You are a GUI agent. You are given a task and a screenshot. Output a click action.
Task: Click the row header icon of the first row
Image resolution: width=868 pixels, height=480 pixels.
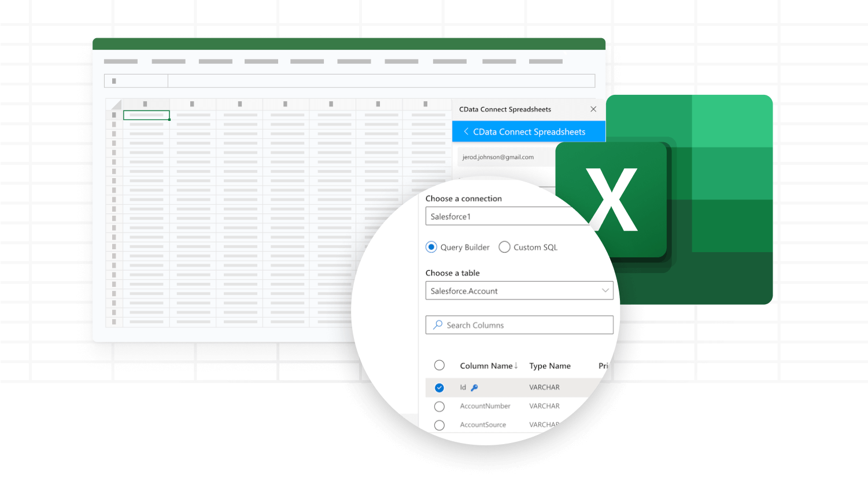pos(113,115)
